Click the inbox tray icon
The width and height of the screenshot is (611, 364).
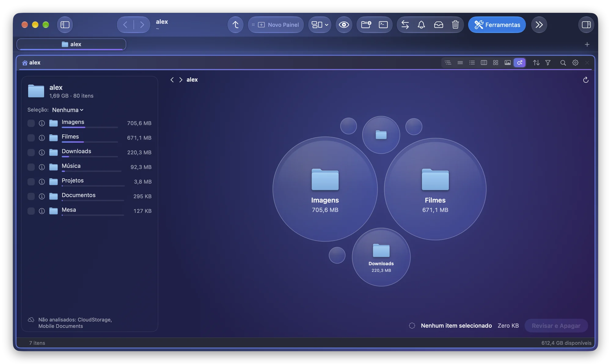point(438,25)
